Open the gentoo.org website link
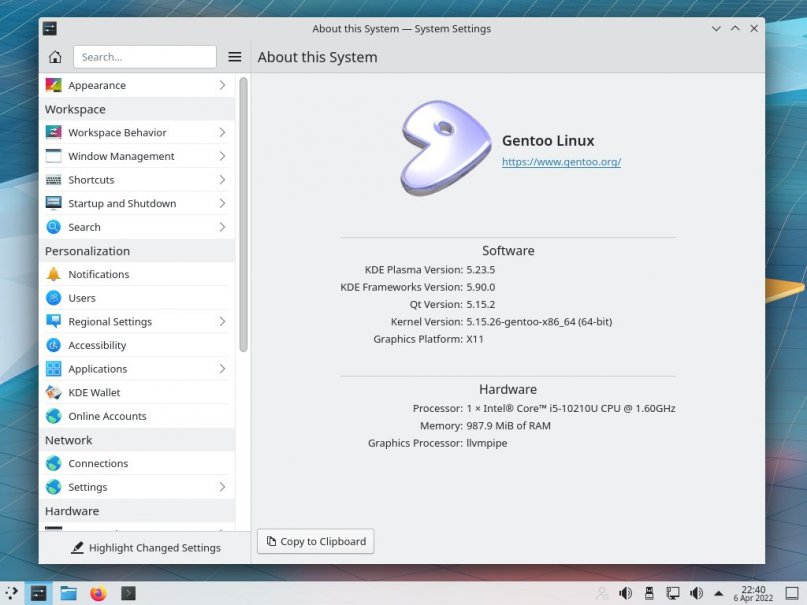The height and width of the screenshot is (605, 807). pyautogui.click(x=561, y=161)
